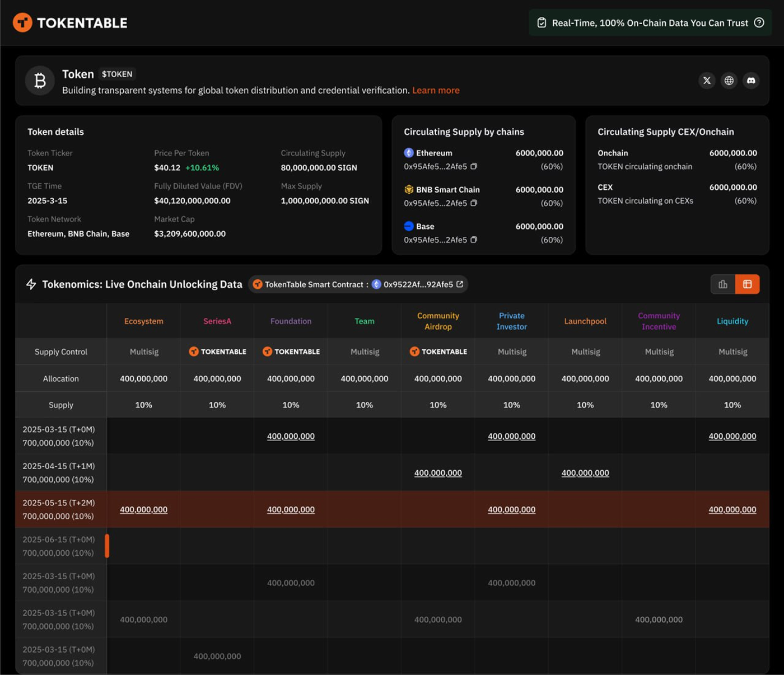This screenshot has height=675, width=784.
Task: Click Community Incentive greyed 400,000,000 value
Action: (x=659, y=620)
